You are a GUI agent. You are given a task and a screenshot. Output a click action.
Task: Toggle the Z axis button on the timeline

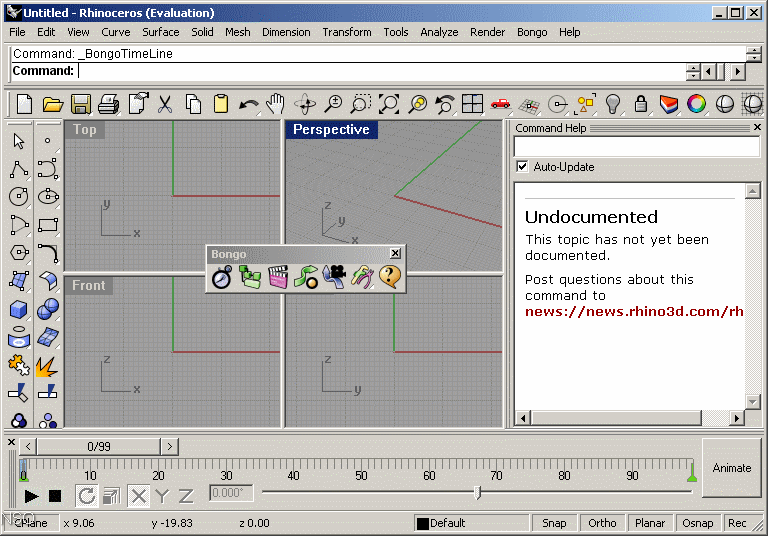pos(186,496)
